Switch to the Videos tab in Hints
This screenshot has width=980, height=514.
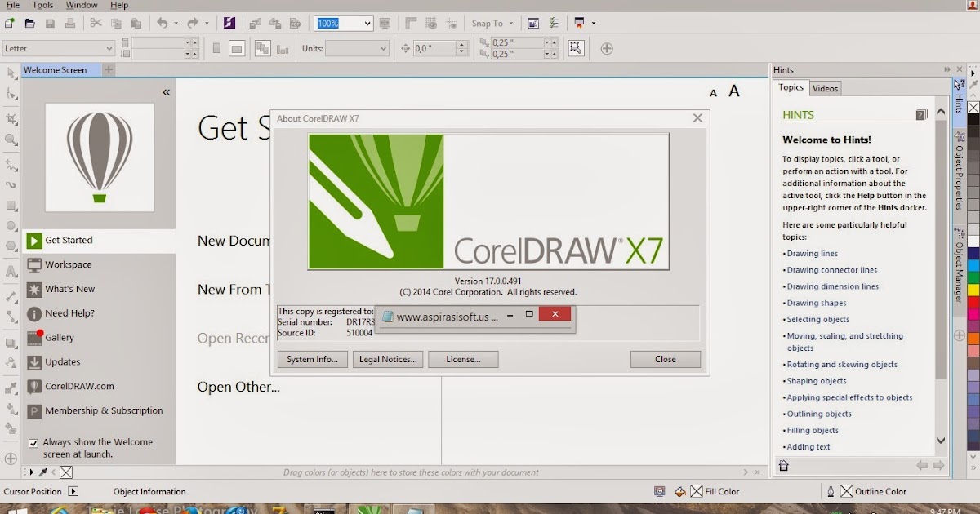tap(826, 88)
